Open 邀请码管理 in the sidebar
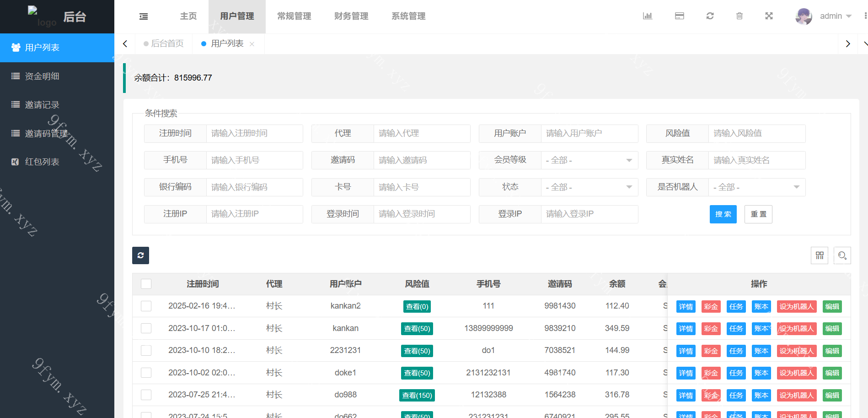 click(57, 134)
